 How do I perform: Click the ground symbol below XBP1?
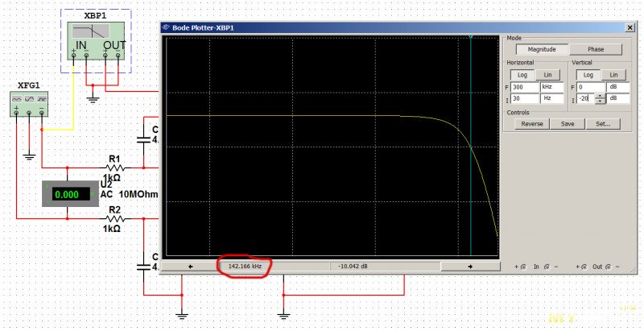tap(93, 99)
